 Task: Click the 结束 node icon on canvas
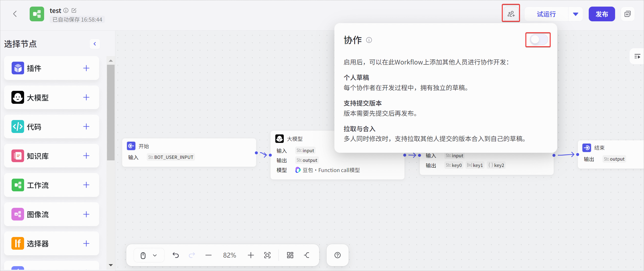(x=587, y=147)
